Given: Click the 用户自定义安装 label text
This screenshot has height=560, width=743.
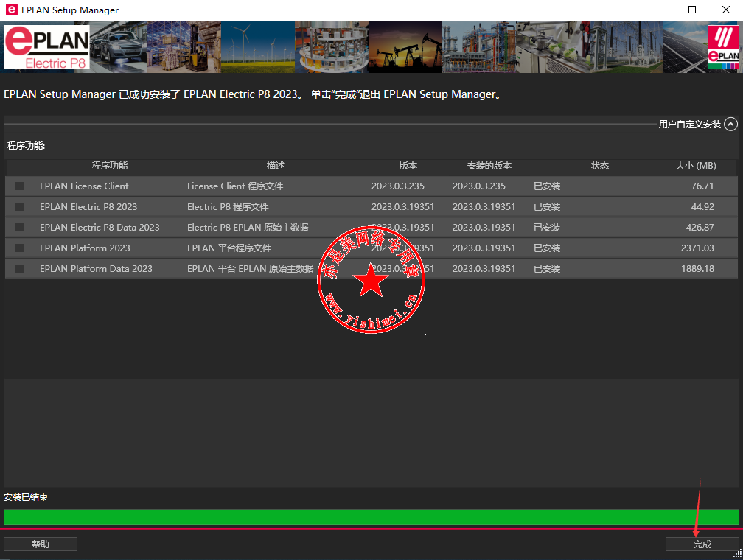Looking at the screenshot, I should pyautogui.click(x=689, y=124).
